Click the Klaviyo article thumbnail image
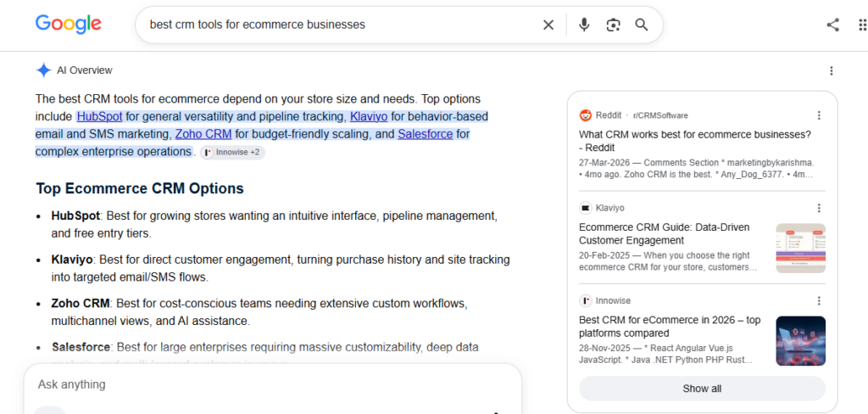The image size is (868, 414). (x=800, y=249)
